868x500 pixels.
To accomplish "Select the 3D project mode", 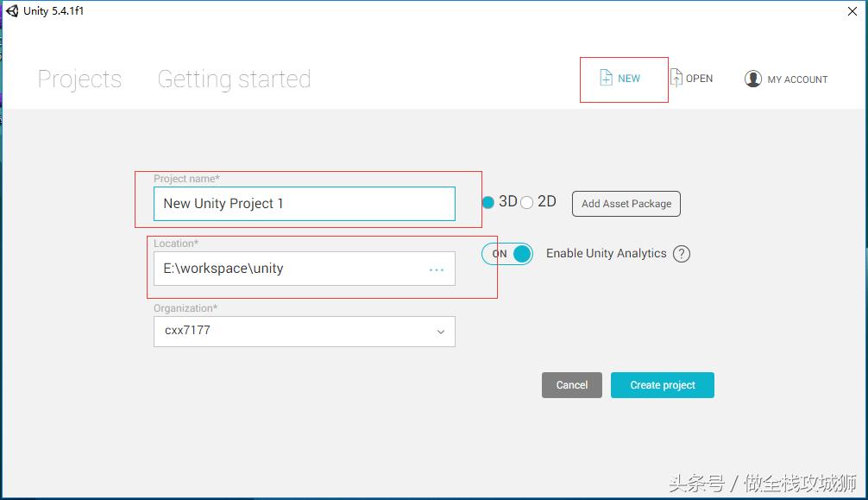I will coord(487,201).
